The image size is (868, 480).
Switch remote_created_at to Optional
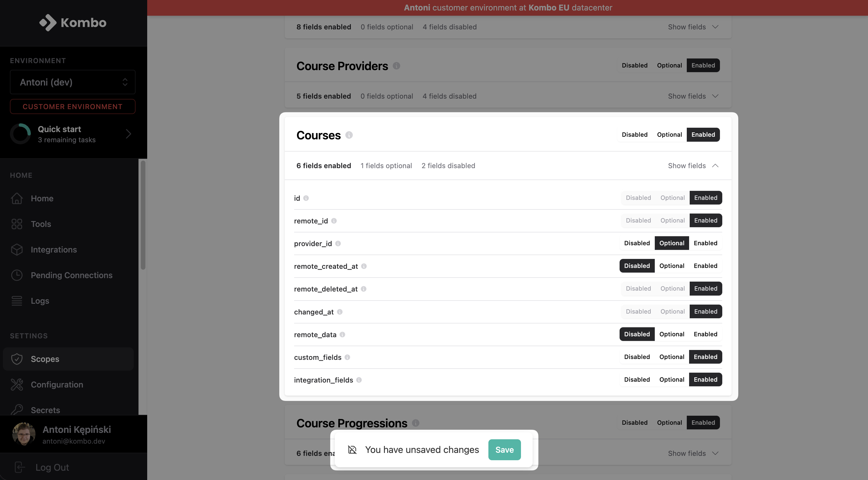click(x=672, y=266)
